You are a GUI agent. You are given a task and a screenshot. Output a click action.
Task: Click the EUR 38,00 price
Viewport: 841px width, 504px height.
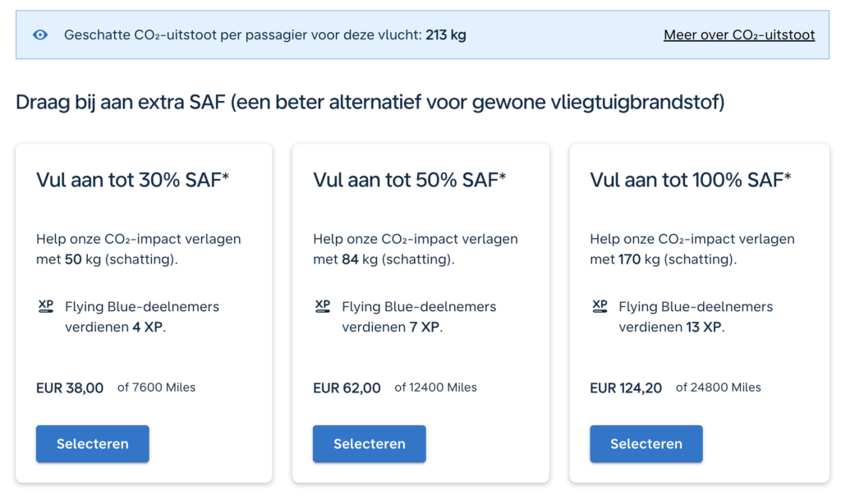70,388
